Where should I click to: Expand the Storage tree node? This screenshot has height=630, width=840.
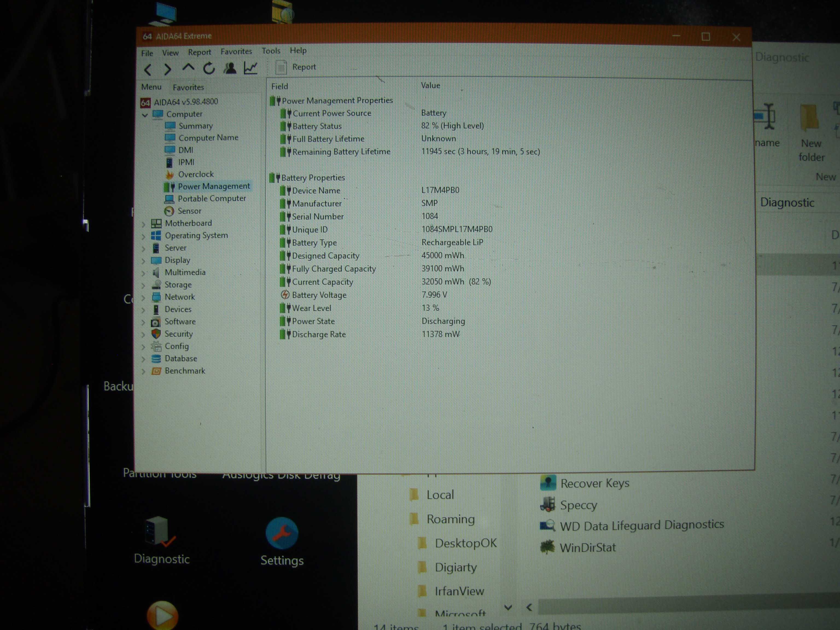[x=144, y=285]
